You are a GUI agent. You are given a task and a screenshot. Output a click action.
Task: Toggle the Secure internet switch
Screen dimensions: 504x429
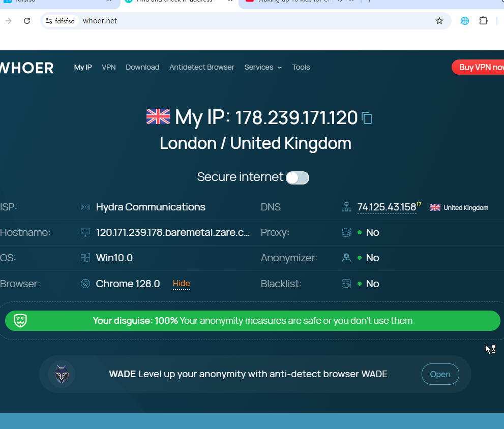coord(298,178)
